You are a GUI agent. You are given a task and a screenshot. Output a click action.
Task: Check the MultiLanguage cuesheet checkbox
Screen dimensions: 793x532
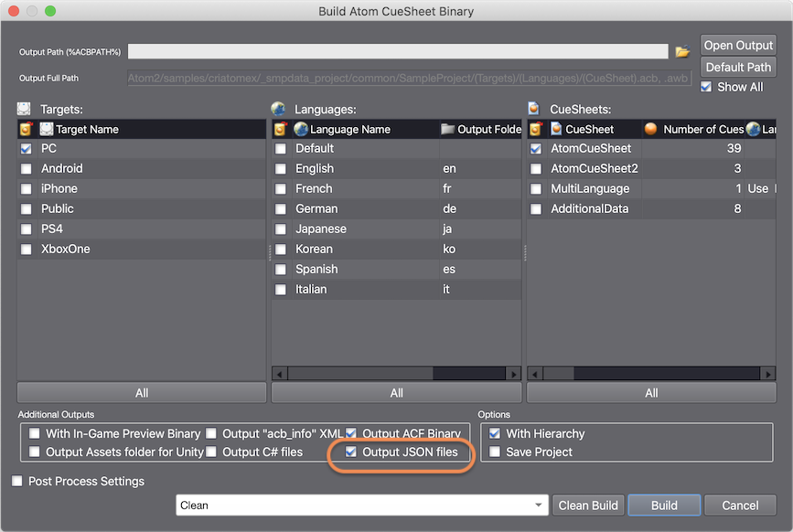pyautogui.click(x=536, y=189)
